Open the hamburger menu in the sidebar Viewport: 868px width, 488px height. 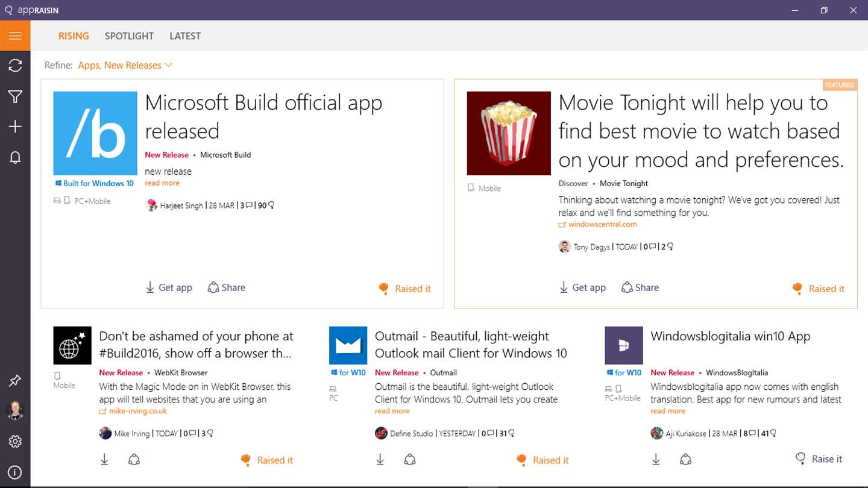15,36
